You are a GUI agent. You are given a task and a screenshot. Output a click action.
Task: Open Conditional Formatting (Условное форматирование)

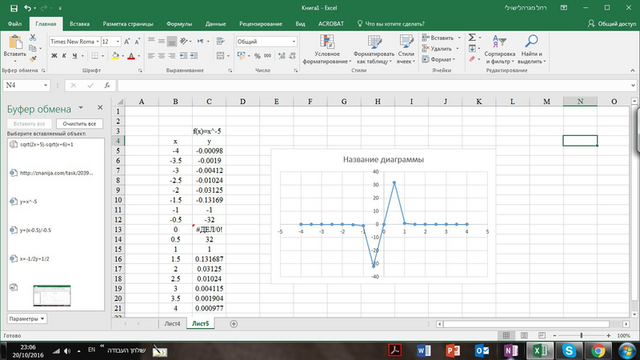click(327, 49)
